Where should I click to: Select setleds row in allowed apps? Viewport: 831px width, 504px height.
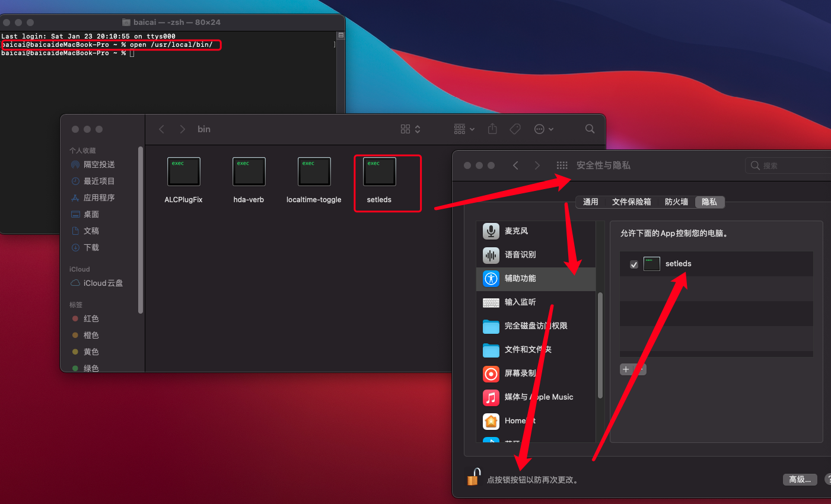717,264
